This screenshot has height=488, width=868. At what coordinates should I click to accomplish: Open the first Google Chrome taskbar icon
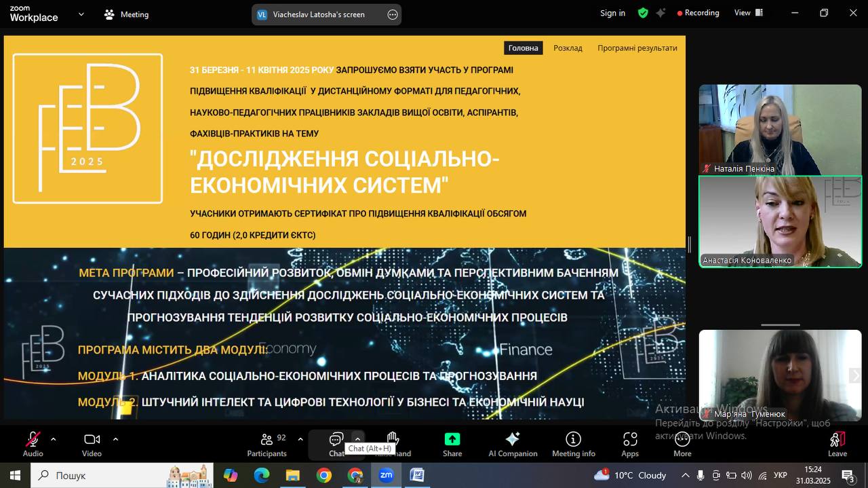click(x=323, y=475)
